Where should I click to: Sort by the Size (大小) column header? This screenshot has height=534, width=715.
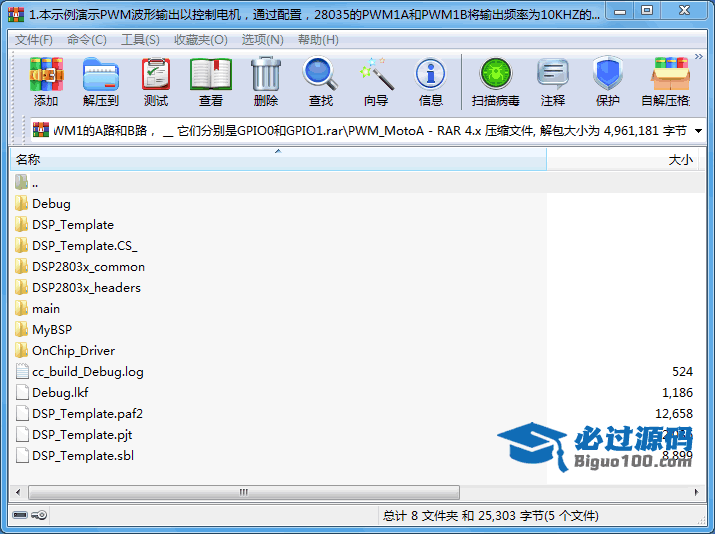pyautogui.click(x=622, y=159)
